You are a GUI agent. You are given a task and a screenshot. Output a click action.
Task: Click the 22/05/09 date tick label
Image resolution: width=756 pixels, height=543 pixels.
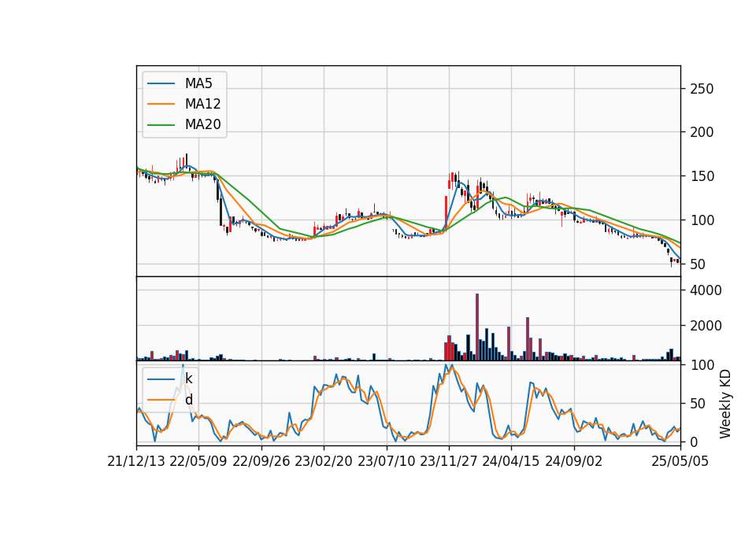(x=198, y=461)
